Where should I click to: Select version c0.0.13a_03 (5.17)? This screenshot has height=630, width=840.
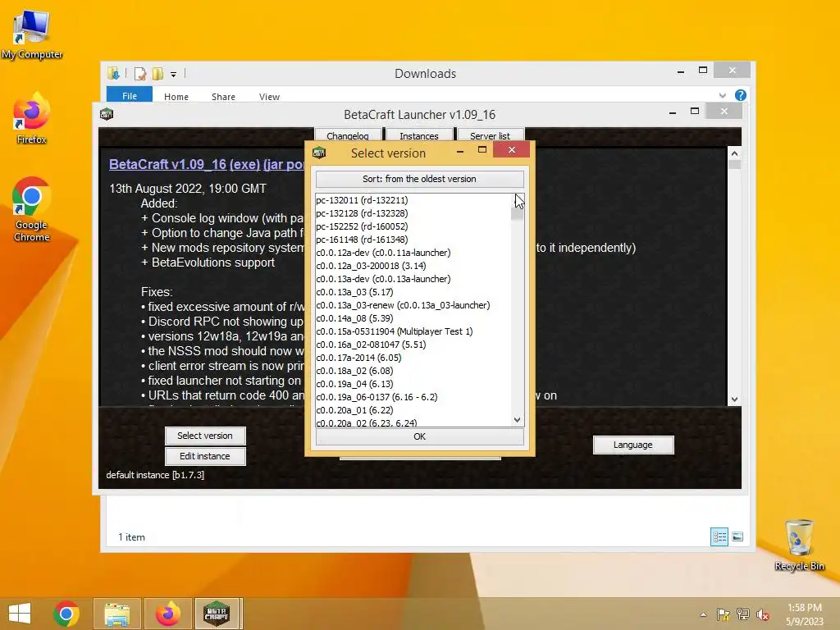click(x=413, y=292)
